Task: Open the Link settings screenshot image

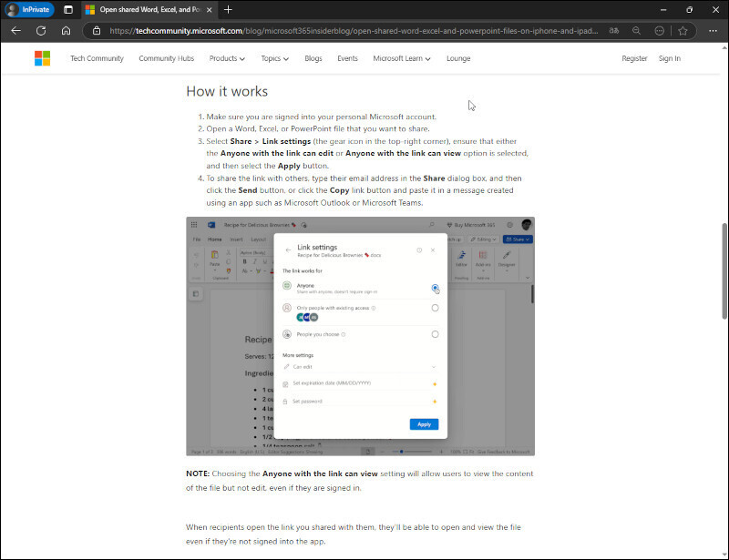Action: pyautogui.click(x=360, y=336)
